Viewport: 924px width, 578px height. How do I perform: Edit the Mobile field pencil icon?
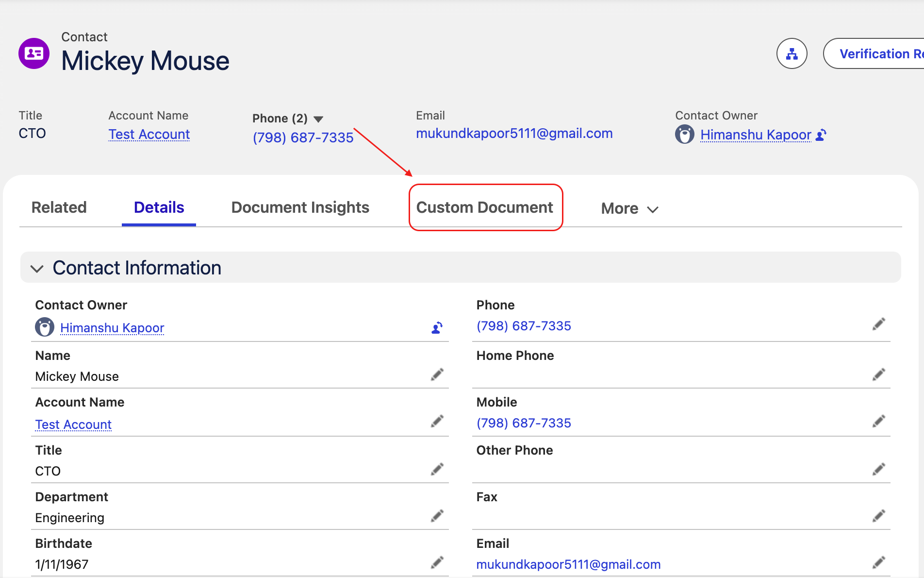click(x=879, y=421)
